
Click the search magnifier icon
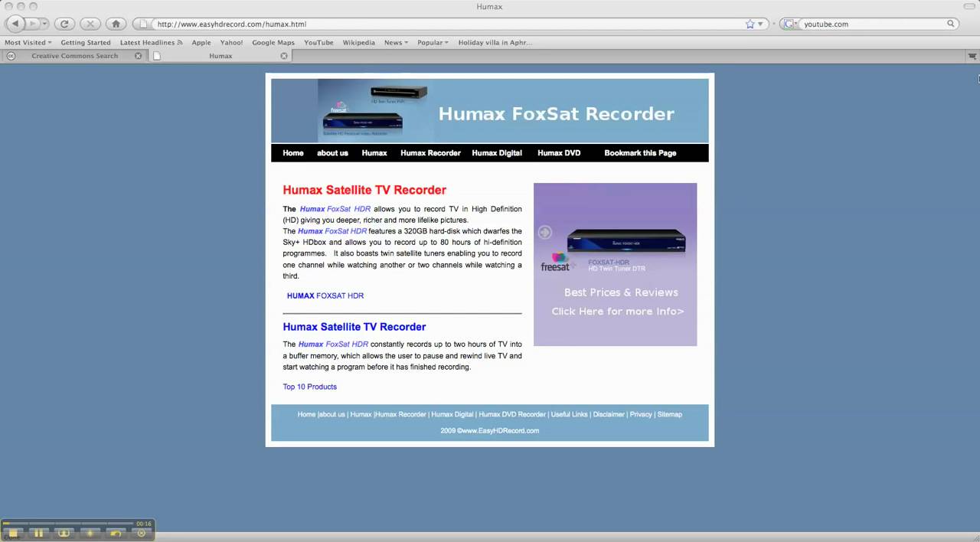click(952, 24)
